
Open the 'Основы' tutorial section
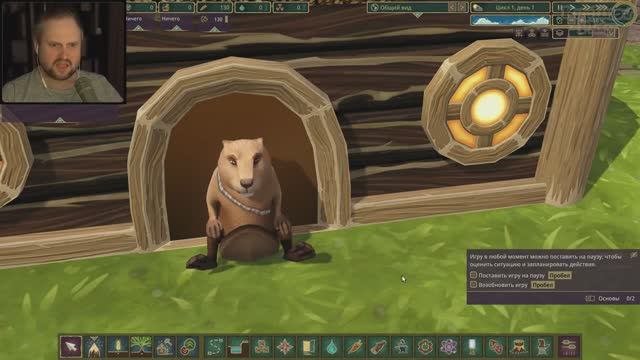coord(609,299)
